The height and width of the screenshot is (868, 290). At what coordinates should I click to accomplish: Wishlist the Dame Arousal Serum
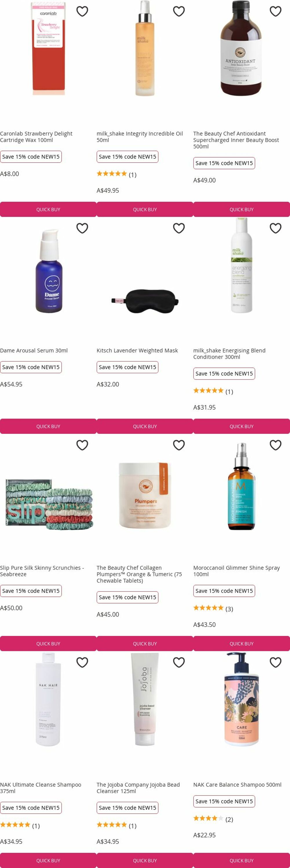tap(82, 228)
